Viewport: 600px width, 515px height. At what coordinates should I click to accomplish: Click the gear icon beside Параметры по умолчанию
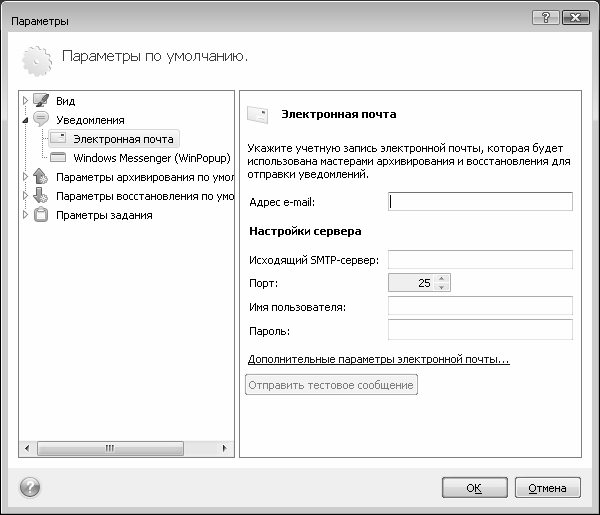[x=37, y=61]
